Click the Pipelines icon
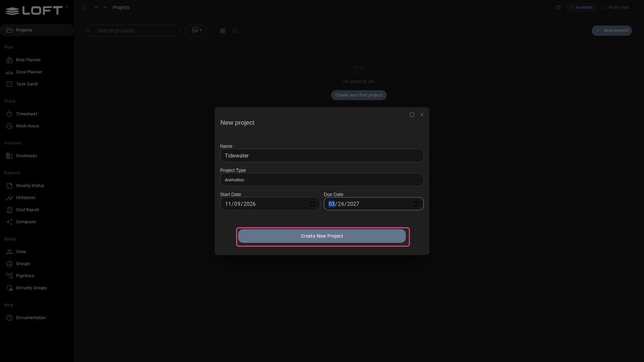 tap(9, 276)
